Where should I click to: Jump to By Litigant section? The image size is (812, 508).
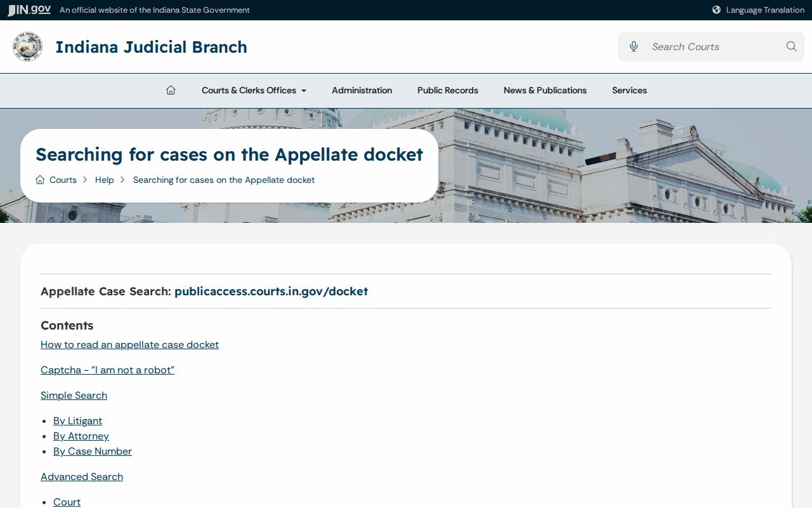tap(77, 420)
